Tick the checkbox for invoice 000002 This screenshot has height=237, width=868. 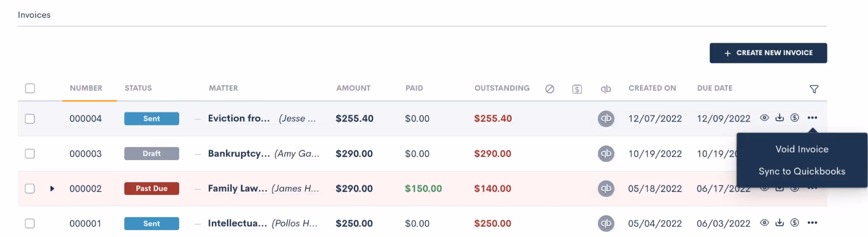pyautogui.click(x=30, y=188)
